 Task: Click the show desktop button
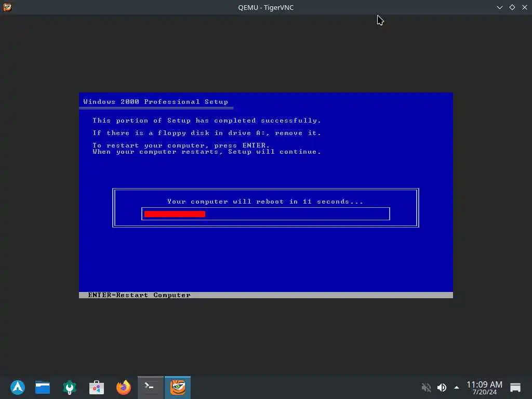pyautogui.click(x=515, y=387)
